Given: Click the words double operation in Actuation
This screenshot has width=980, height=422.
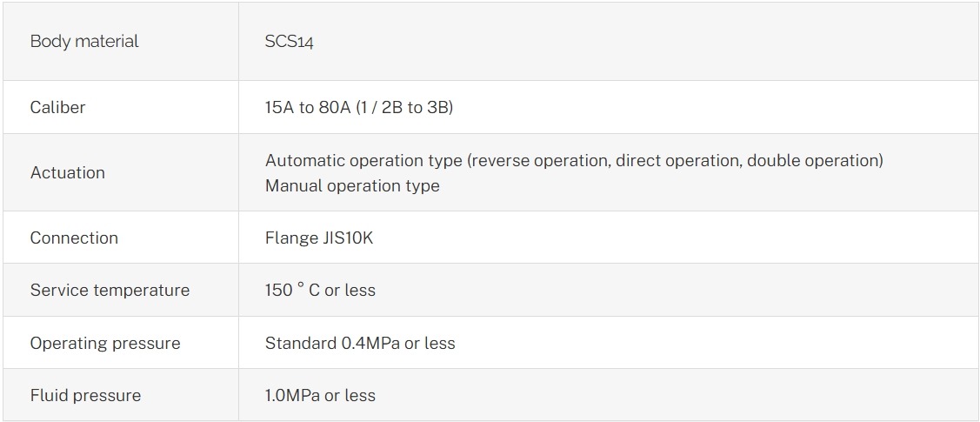Looking at the screenshot, I should coord(812,161).
